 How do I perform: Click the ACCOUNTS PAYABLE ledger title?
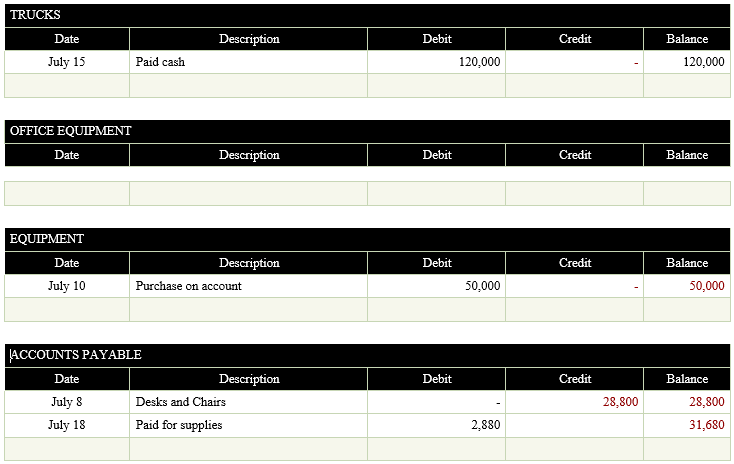pyautogui.click(x=76, y=355)
